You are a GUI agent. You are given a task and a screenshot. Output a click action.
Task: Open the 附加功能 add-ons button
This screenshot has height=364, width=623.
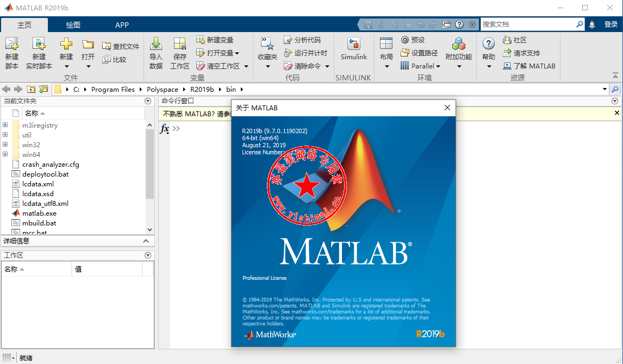pyautogui.click(x=458, y=53)
